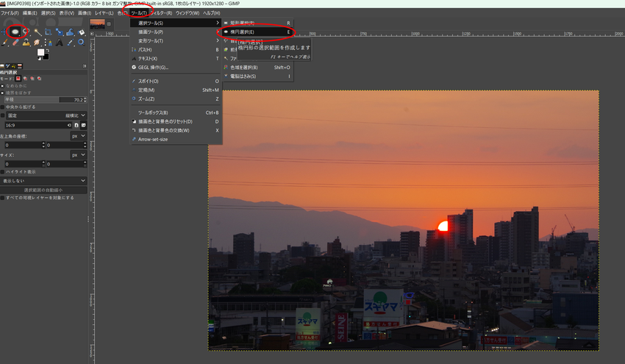Select the Clone stamp tool
This screenshot has width=625, height=364.
coord(26,42)
